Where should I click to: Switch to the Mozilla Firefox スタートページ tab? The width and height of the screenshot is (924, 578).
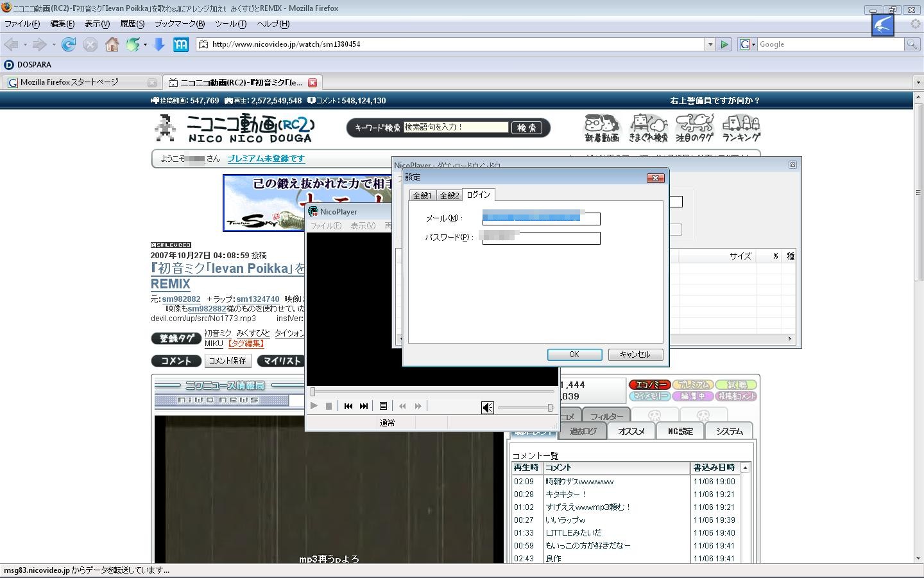(81, 82)
